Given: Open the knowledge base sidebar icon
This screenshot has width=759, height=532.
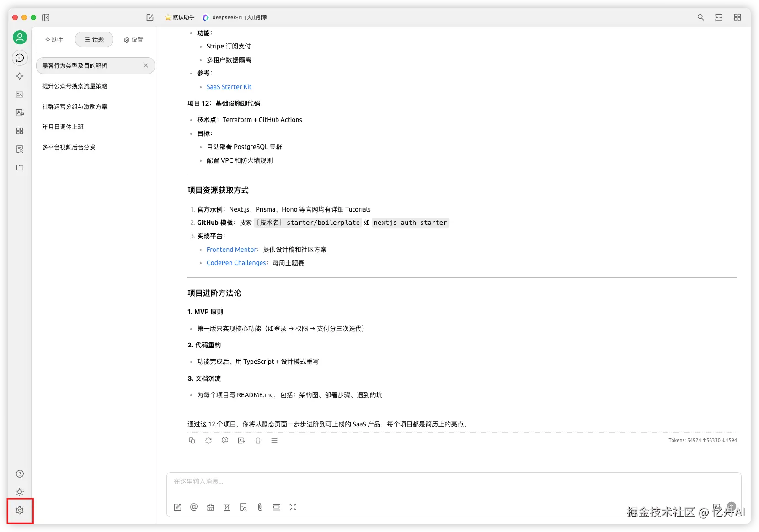Looking at the screenshot, I should (x=20, y=149).
